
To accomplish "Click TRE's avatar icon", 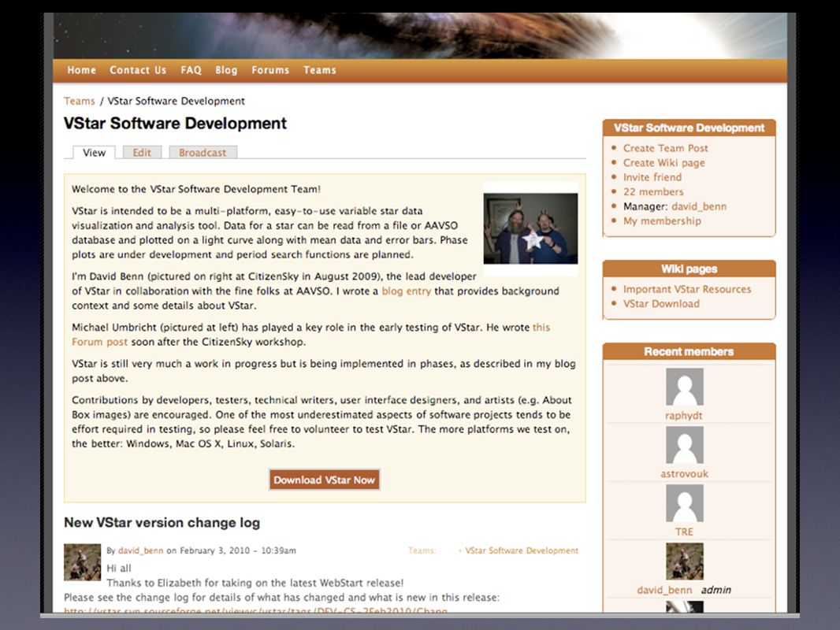I will point(685,503).
